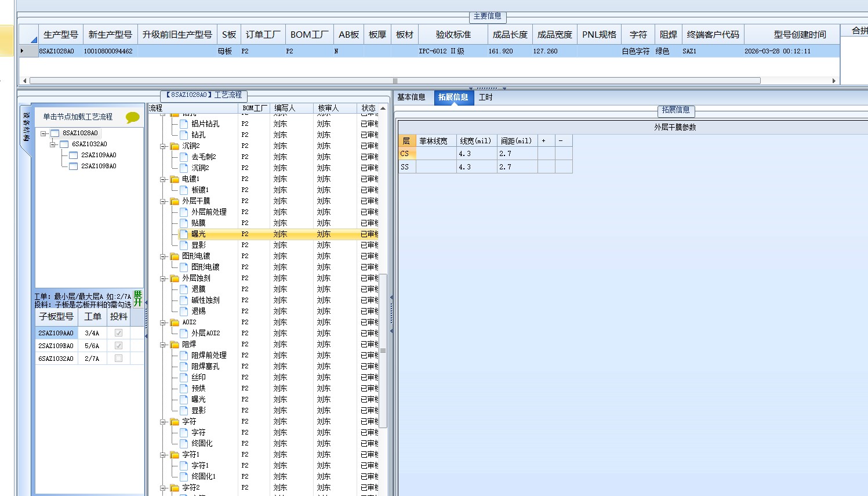The image size is (868, 496).
Task: Click document icon beside 阻焊塞孔
Action: [x=184, y=366]
